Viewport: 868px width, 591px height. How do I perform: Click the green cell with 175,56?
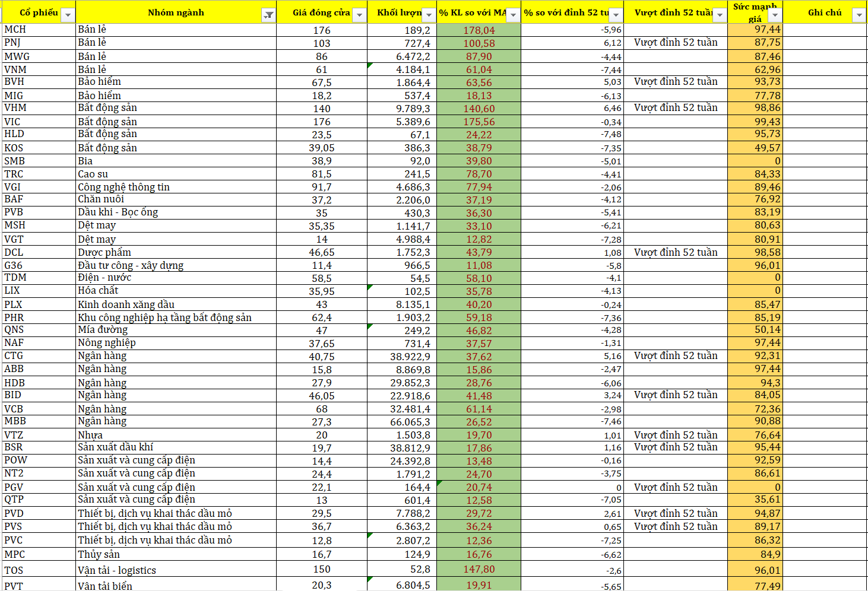click(479, 122)
